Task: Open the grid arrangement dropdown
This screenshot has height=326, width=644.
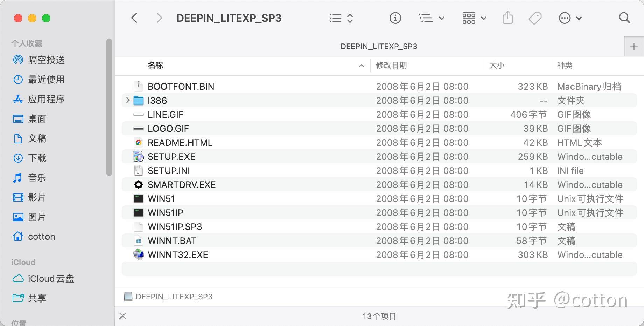Action: pos(474,18)
